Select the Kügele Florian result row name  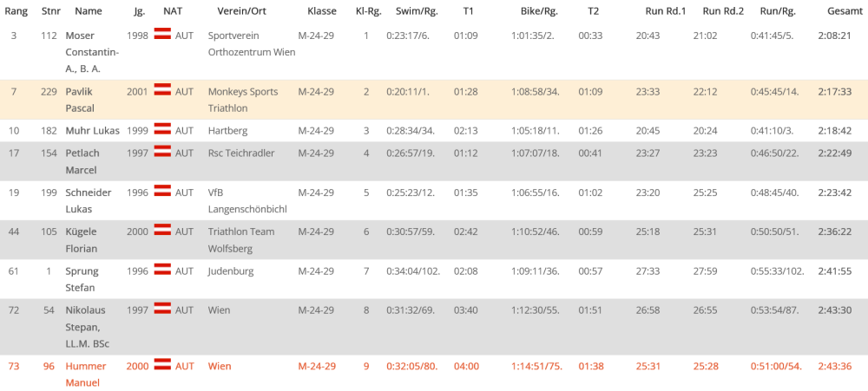coord(82,240)
